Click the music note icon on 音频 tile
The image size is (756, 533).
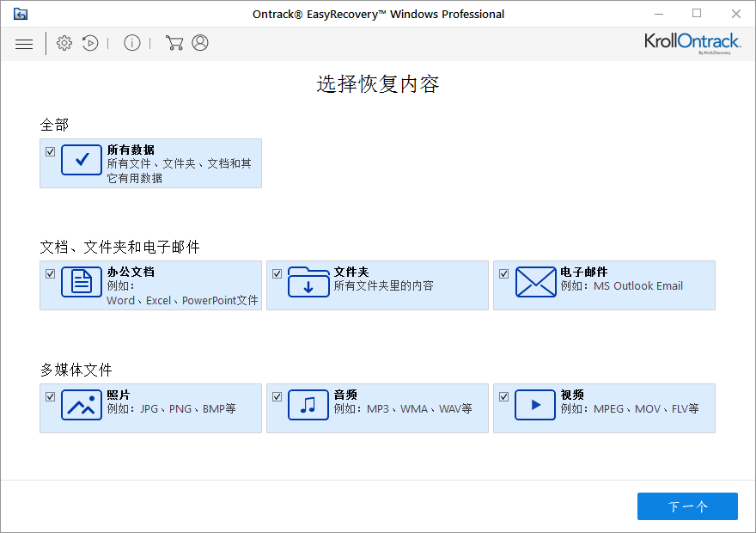[x=308, y=405]
